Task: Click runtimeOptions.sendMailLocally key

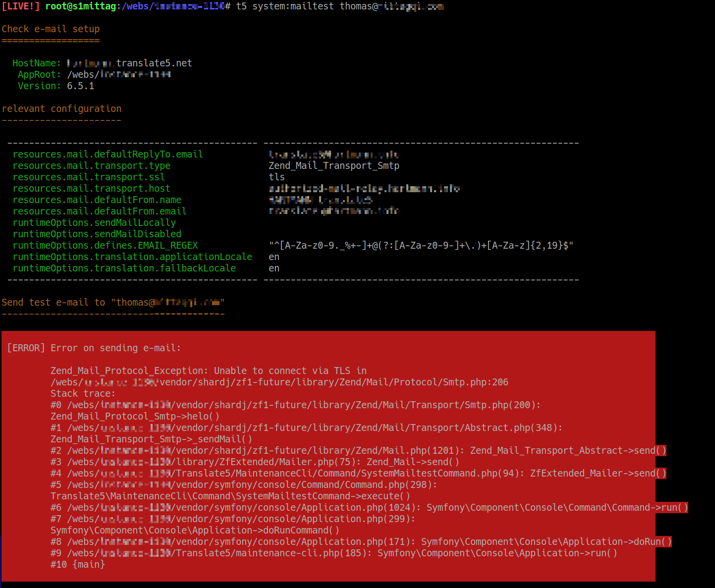Action: (94, 222)
